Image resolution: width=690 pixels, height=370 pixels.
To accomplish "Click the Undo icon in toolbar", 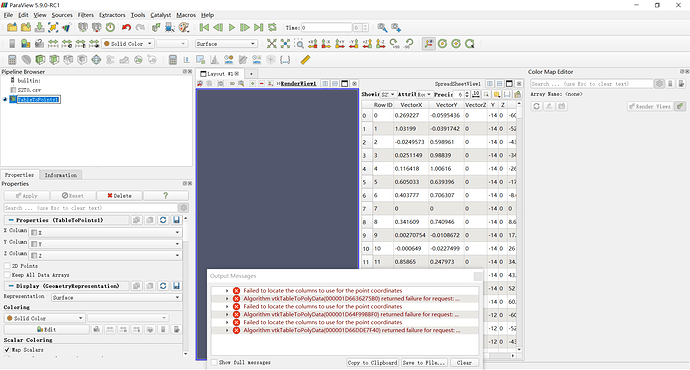I will tap(126, 28).
